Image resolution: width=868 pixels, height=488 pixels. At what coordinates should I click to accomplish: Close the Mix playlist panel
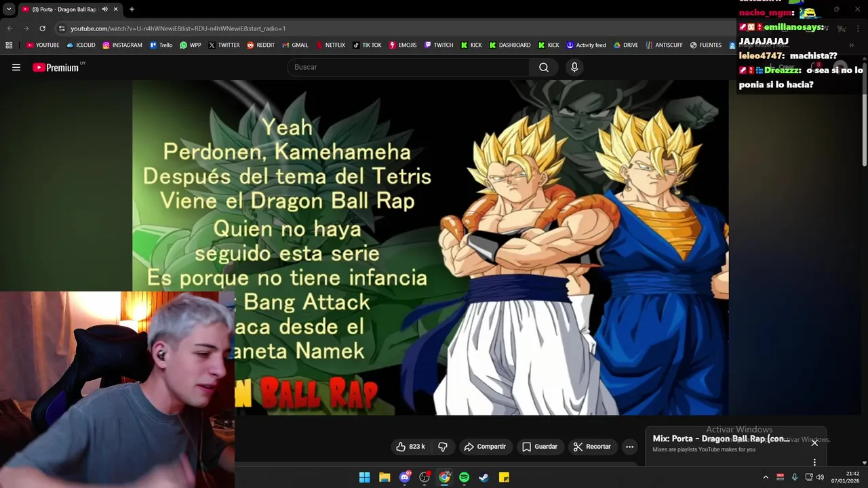[814, 442]
